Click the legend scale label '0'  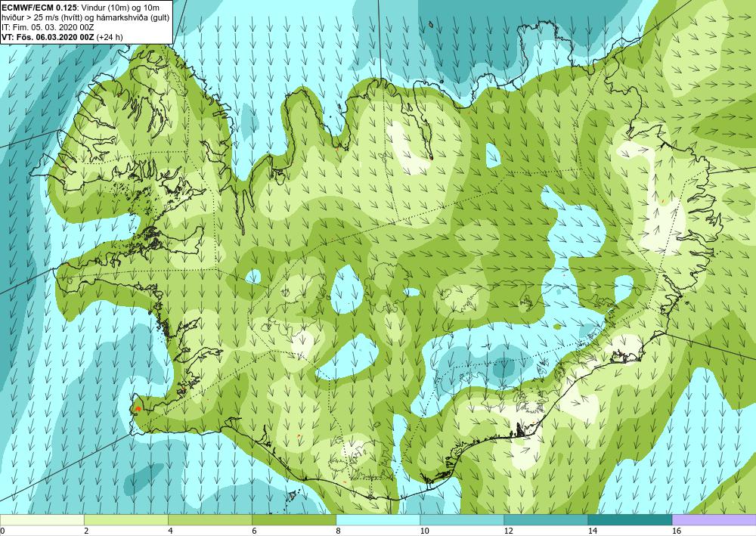point(2,531)
